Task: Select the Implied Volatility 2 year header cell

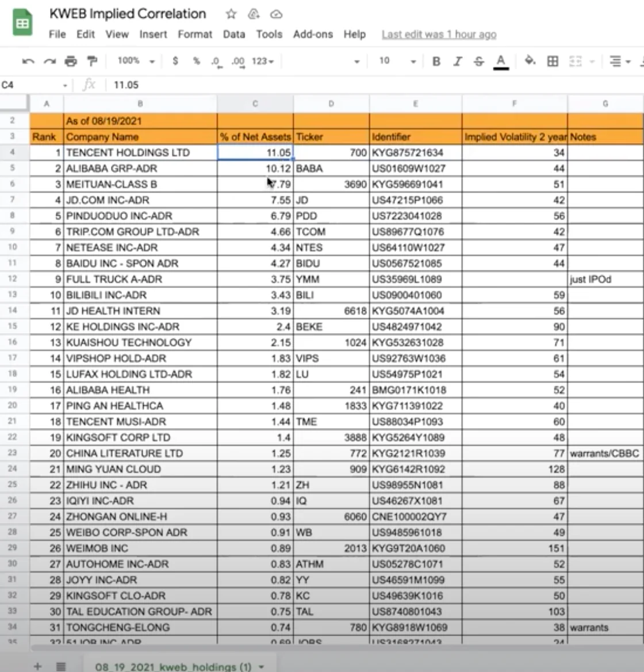Action: click(x=515, y=137)
